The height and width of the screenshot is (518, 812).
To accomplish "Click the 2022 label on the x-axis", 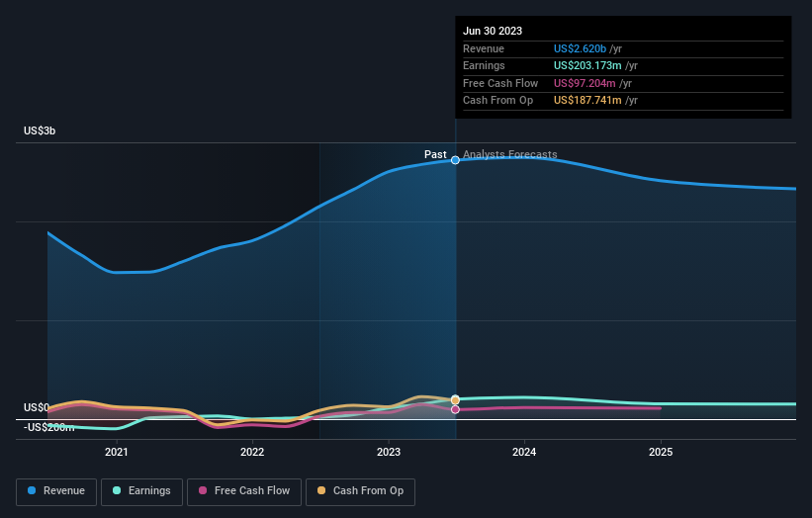I will coord(252,452).
